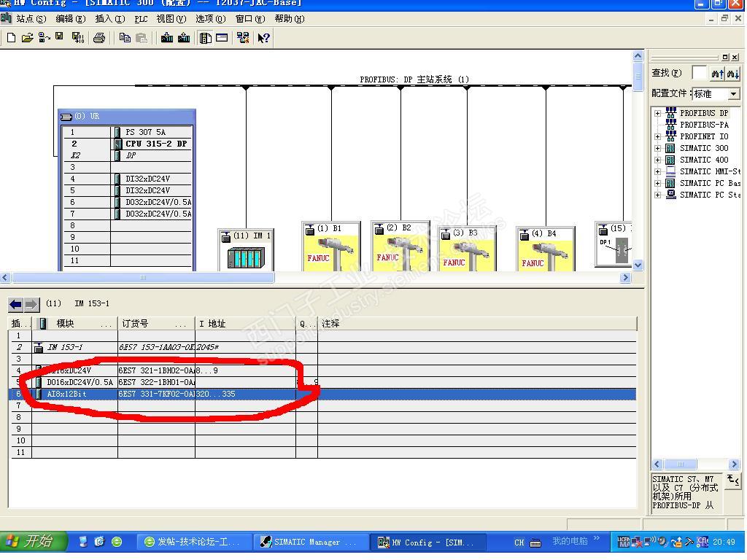Click the HW Config taskbar button
This screenshot has height=560, width=747.
coord(427,542)
